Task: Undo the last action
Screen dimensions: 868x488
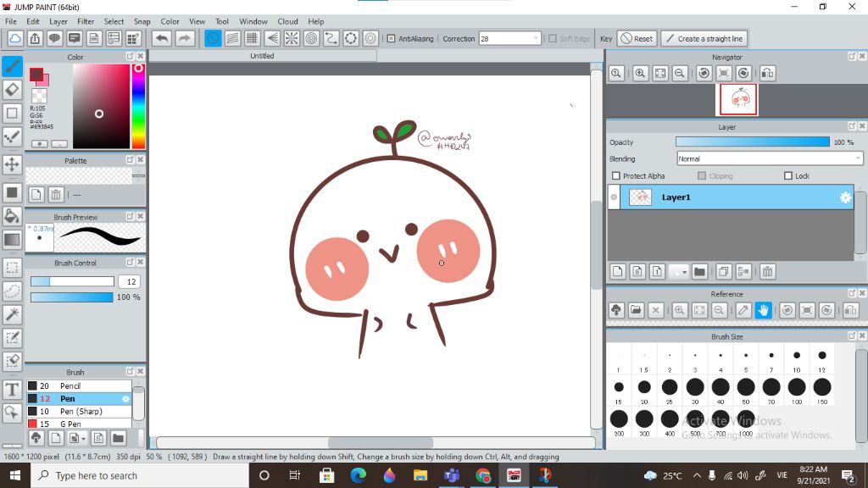Action: tap(162, 39)
